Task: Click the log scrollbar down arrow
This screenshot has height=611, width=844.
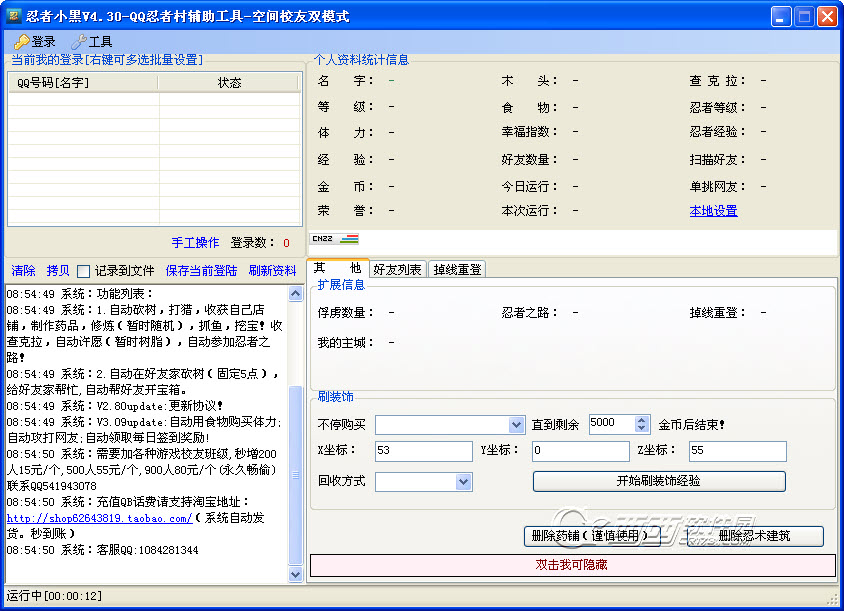Action: [x=295, y=575]
